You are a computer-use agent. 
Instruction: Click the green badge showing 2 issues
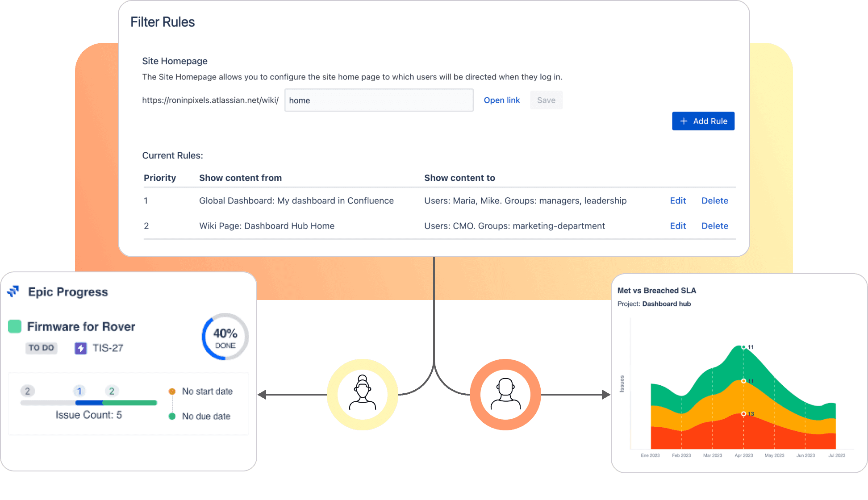pyautogui.click(x=112, y=391)
